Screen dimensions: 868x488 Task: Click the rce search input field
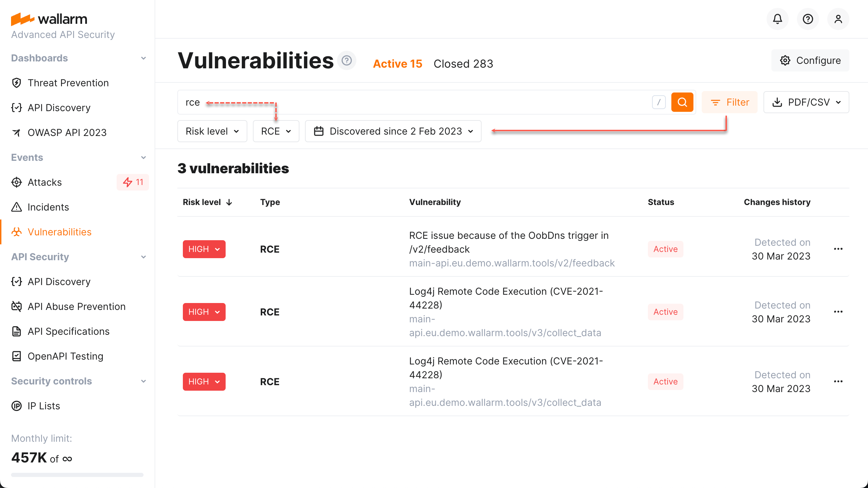[414, 102]
